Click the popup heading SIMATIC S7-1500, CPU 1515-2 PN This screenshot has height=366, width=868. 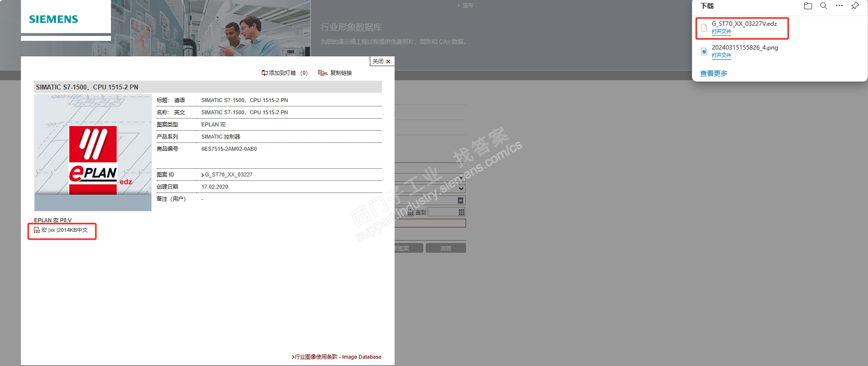(87, 87)
